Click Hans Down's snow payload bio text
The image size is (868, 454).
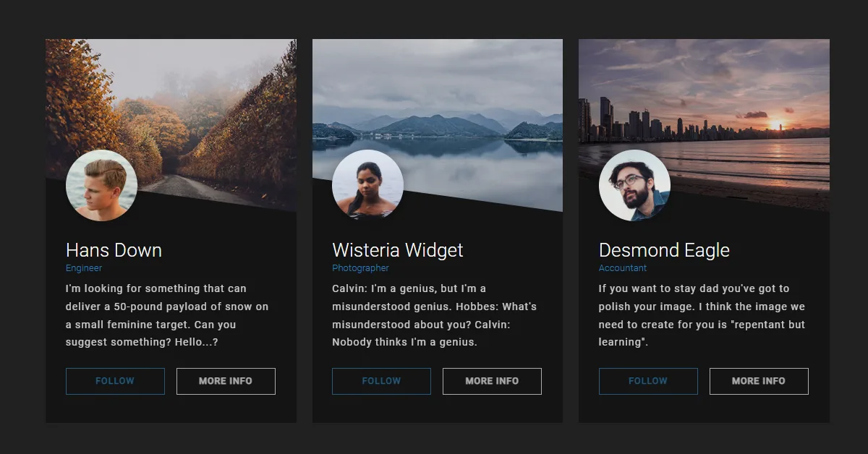pos(167,315)
